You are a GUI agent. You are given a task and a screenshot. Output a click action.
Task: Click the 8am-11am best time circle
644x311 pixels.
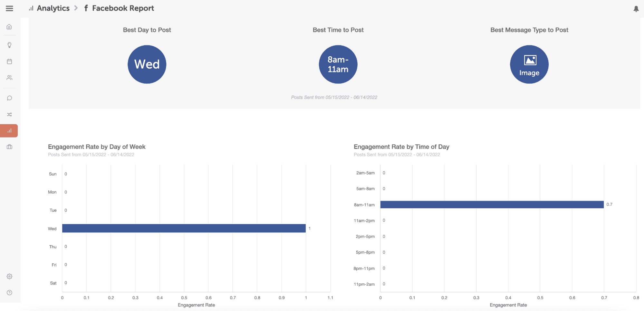(338, 64)
